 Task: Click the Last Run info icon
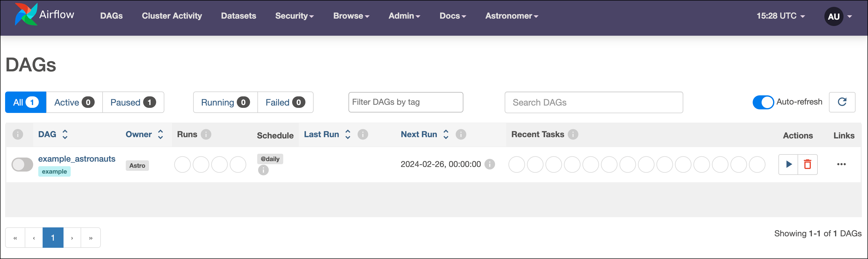pyautogui.click(x=363, y=134)
